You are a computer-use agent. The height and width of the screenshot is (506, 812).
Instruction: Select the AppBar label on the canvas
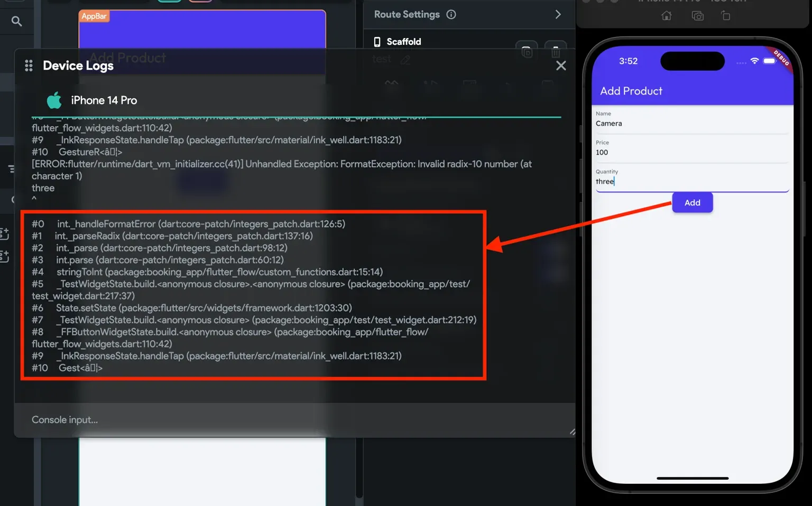point(94,16)
